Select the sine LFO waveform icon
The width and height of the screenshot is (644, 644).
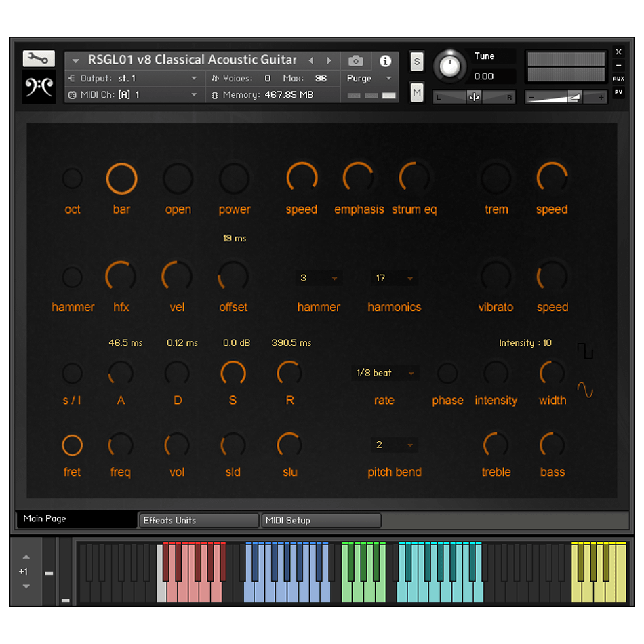click(585, 390)
